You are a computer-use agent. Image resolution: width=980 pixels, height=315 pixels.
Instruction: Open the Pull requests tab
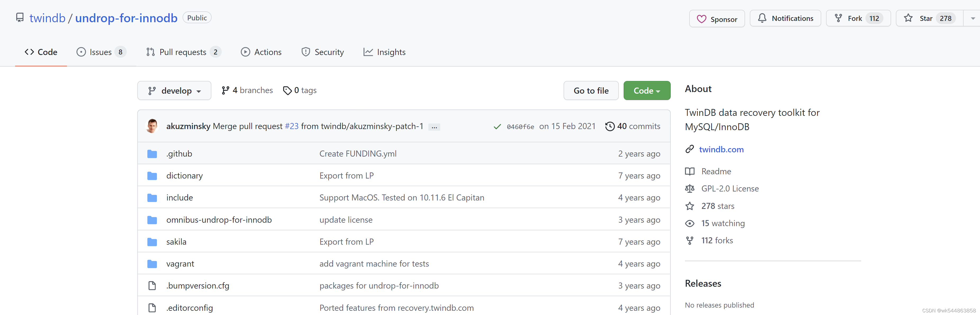(x=183, y=52)
